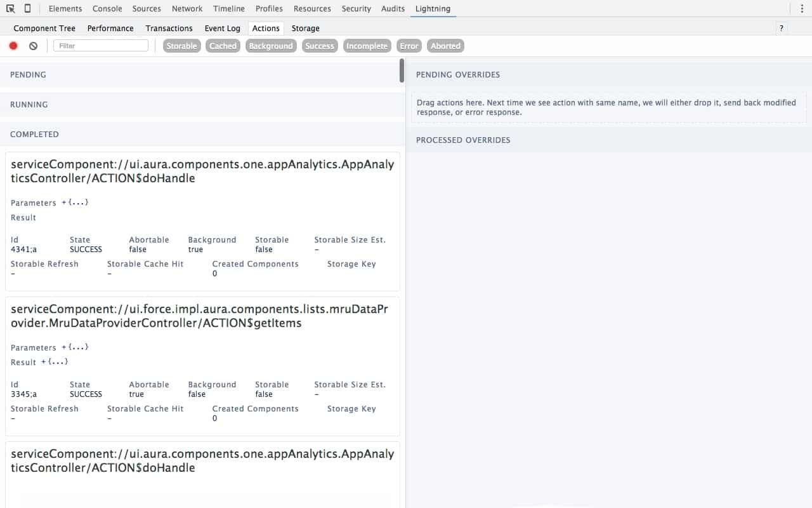Switch to the Elements panel
Screen dimensions: 812x508
[65, 9]
